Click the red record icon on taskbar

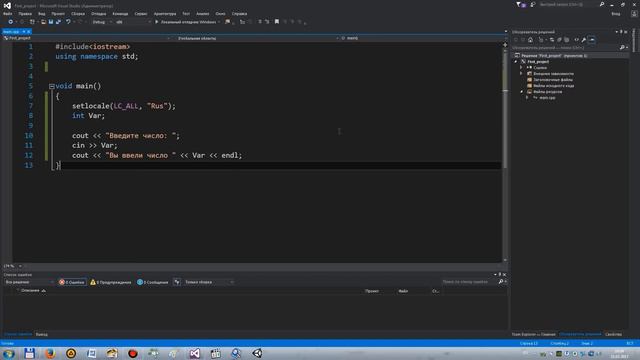coord(133,353)
